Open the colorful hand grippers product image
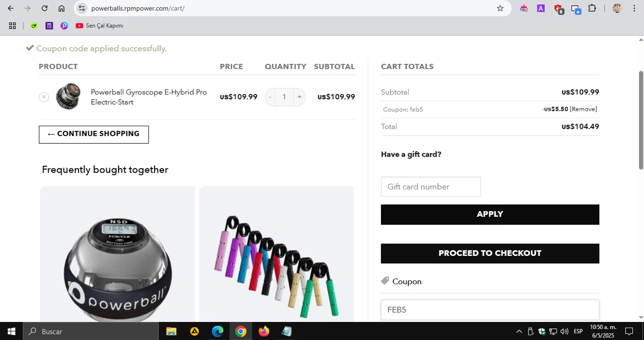The width and height of the screenshot is (644, 340). click(x=276, y=254)
